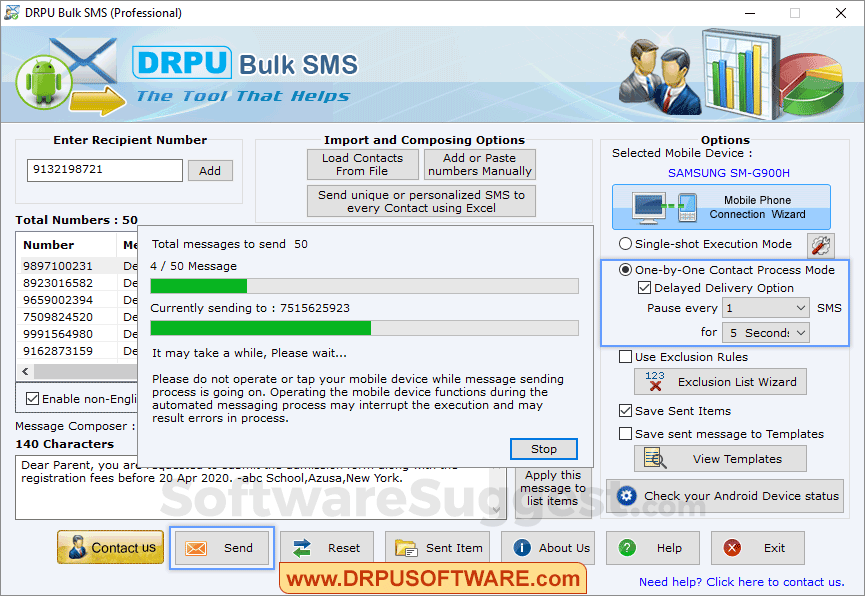
Task: Open Sent Item using the folder icon
Action: (407, 547)
